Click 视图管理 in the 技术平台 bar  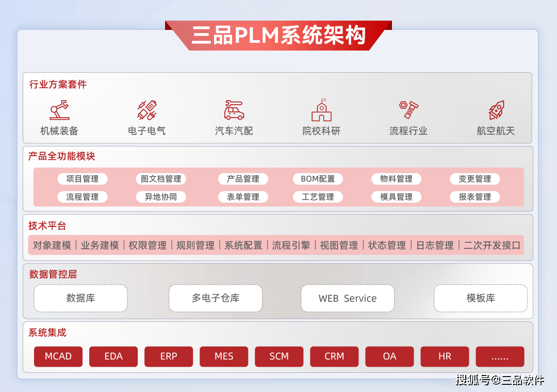[339, 245]
